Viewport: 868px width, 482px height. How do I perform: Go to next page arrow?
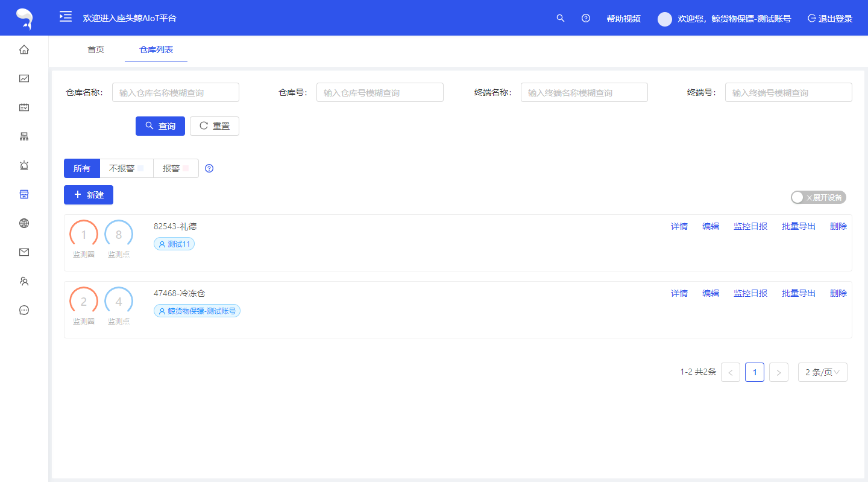coord(779,372)
